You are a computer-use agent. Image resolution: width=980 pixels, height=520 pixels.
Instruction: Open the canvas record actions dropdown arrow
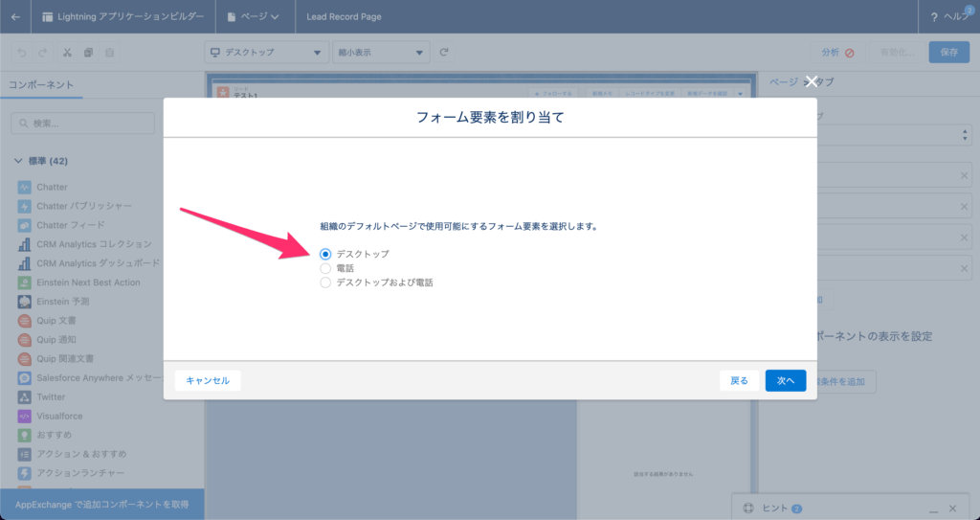click(x=740, y=94)
